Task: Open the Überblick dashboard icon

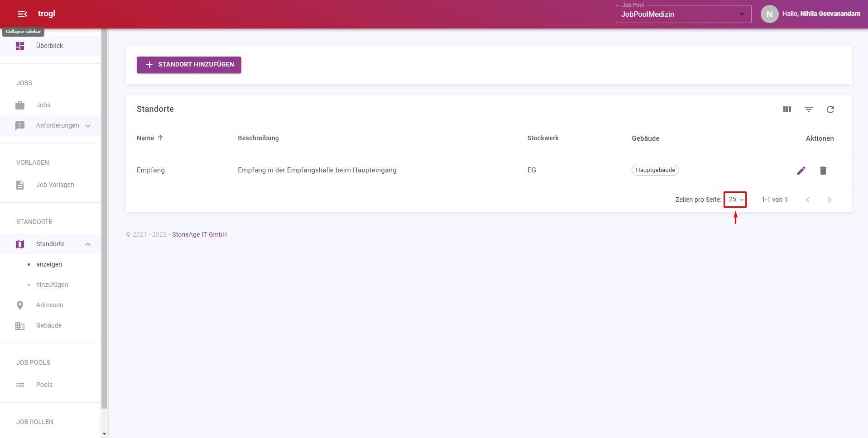Action: pyautogui.click(x=20, y=46)
